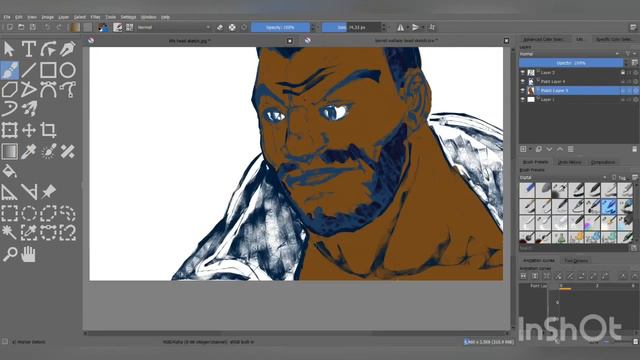The width and height of the screenshot is (640, 360).
Task: Select the Calligraphy tool
Action: point(68,49)
